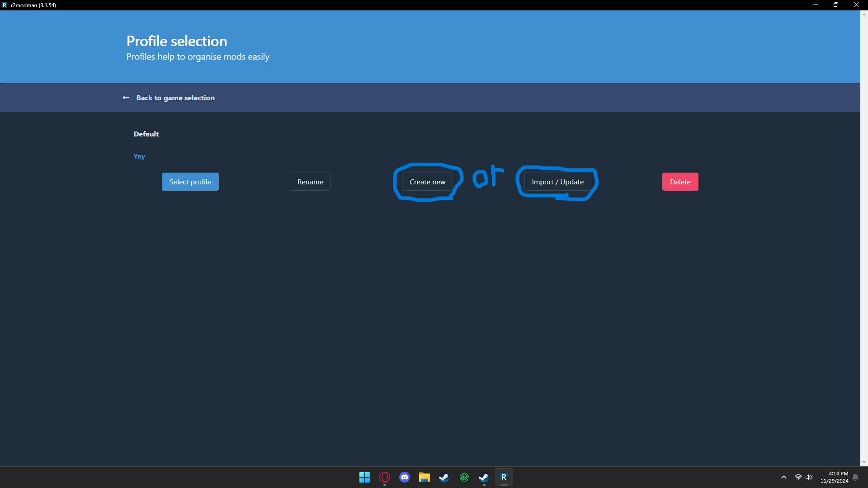Open Opera GX from taskbar
The height and width of the screenshot is (488, 868).
click(385, 477)
